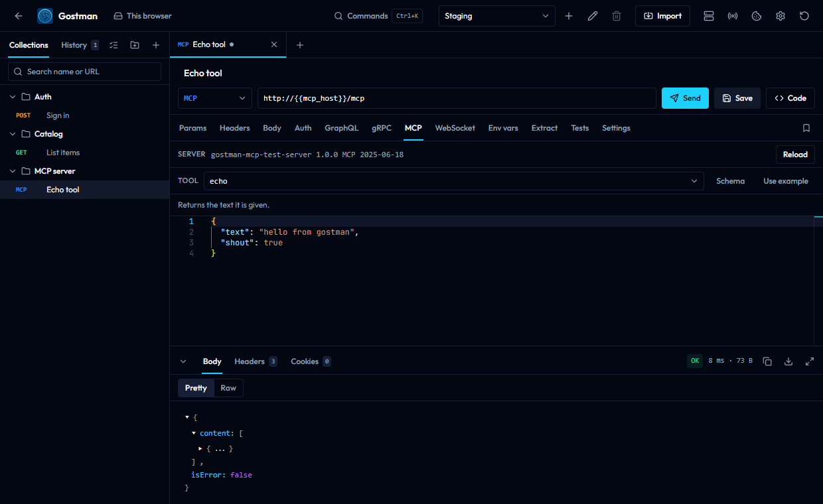This screenshot has height=504, width=823.
Task: Click the checklist runner icon in sidebar
Action: tap(114, 45)
